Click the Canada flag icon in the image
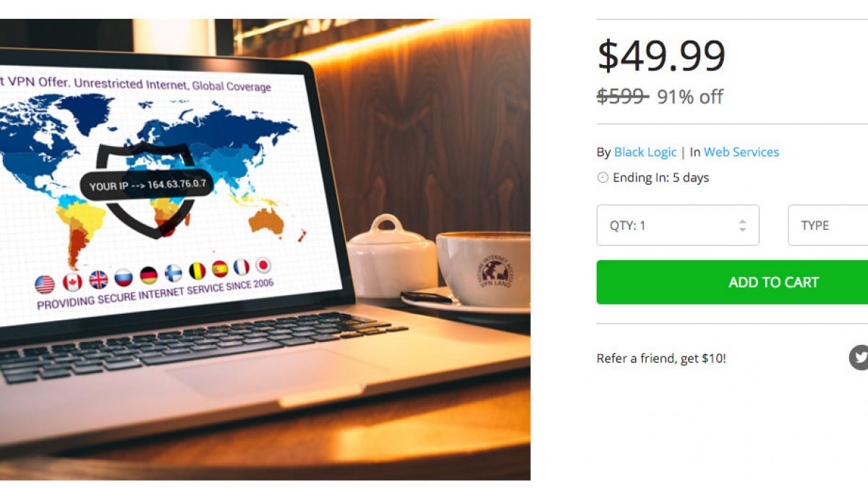This screenshot has height=488, width=868. pos(72,282)
